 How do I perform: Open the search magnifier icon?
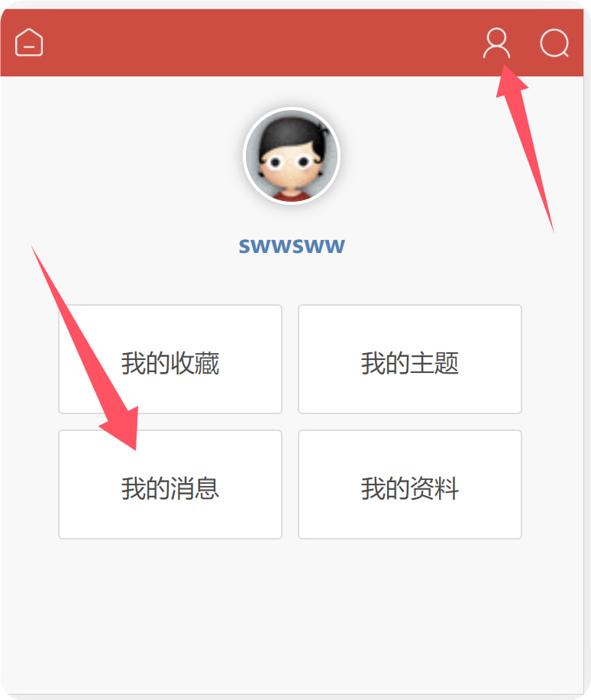(x=554, y=43)
